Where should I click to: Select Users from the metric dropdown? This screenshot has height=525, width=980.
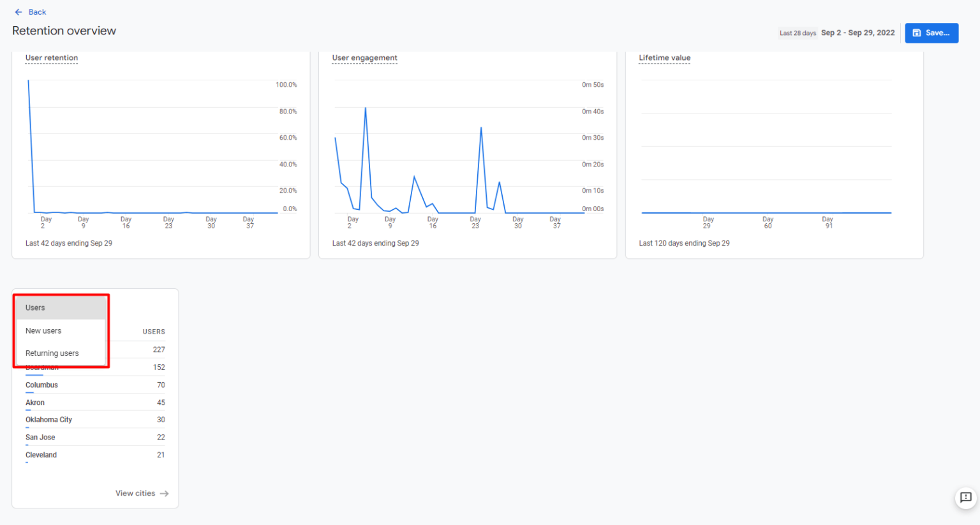pyautogui.click(x=61, y=307)
